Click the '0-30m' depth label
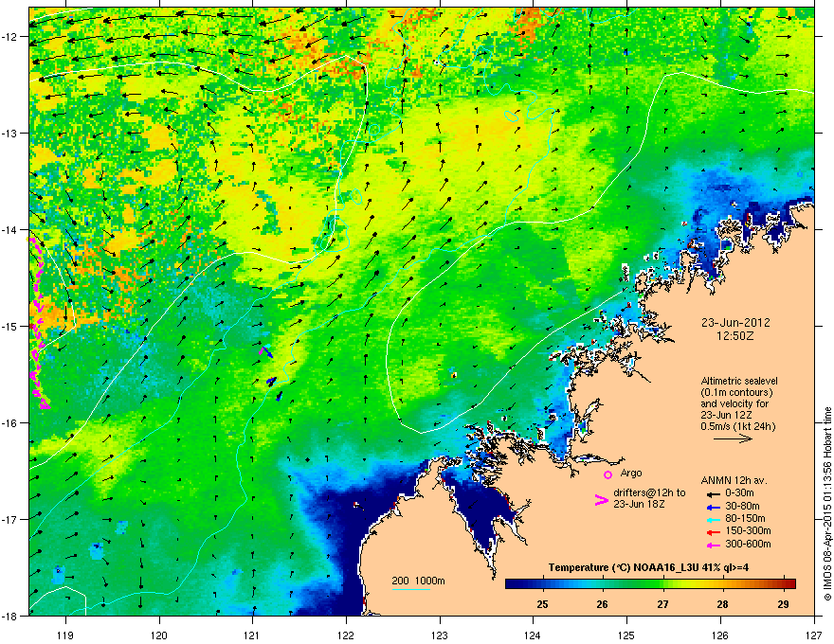This screenshot has width=834, height=644. point(739,493)
